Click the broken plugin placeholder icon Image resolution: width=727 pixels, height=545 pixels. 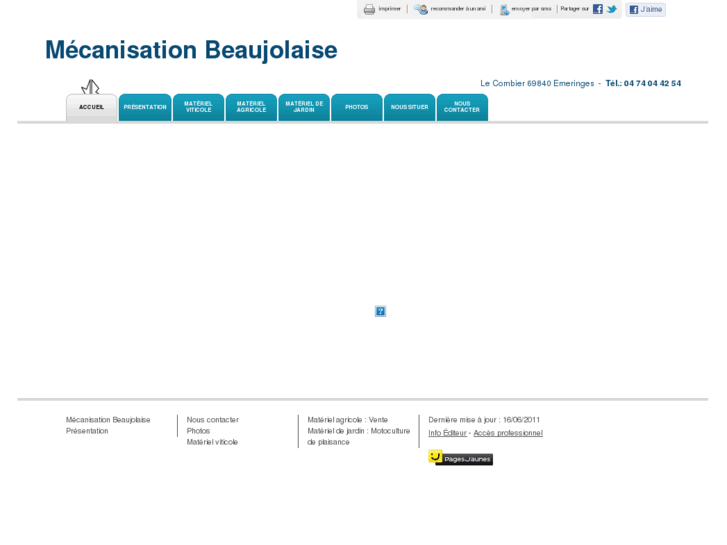380,311
